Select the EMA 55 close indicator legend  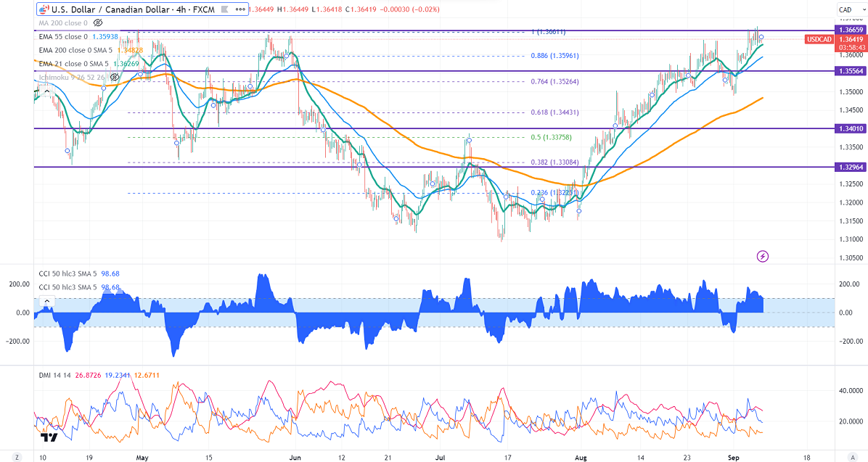point(63,36)
